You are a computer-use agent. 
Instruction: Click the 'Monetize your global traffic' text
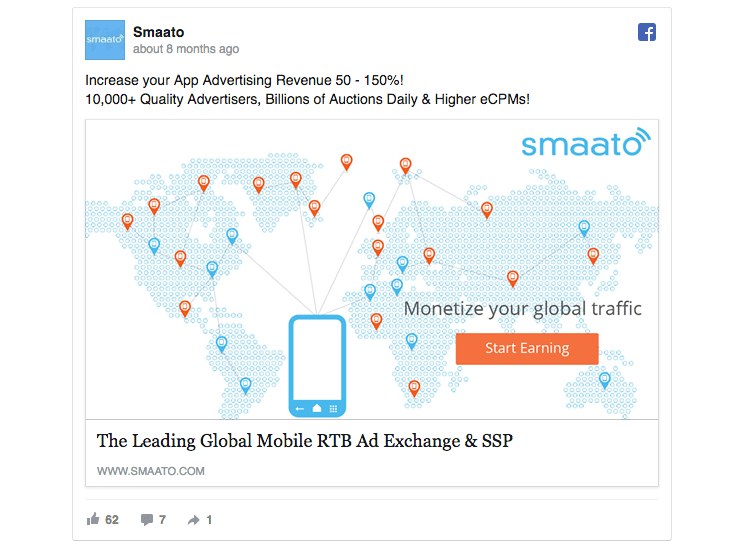tap(522, 309)
